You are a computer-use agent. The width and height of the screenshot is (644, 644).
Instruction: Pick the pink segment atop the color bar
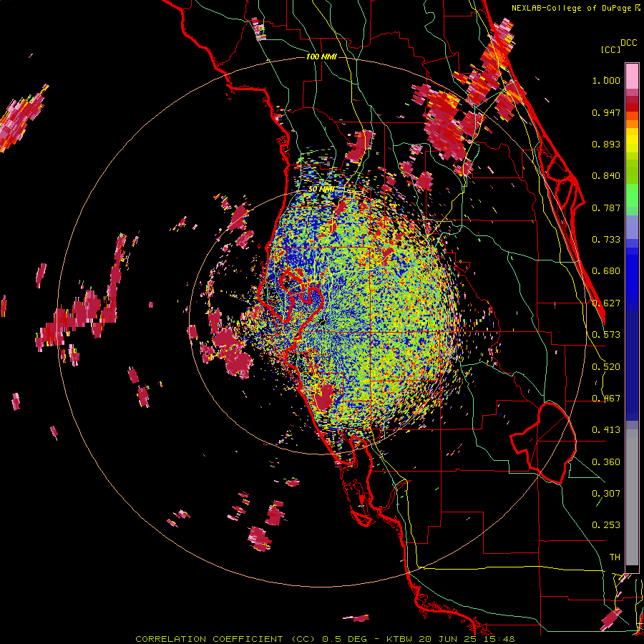tap(632, 77)
